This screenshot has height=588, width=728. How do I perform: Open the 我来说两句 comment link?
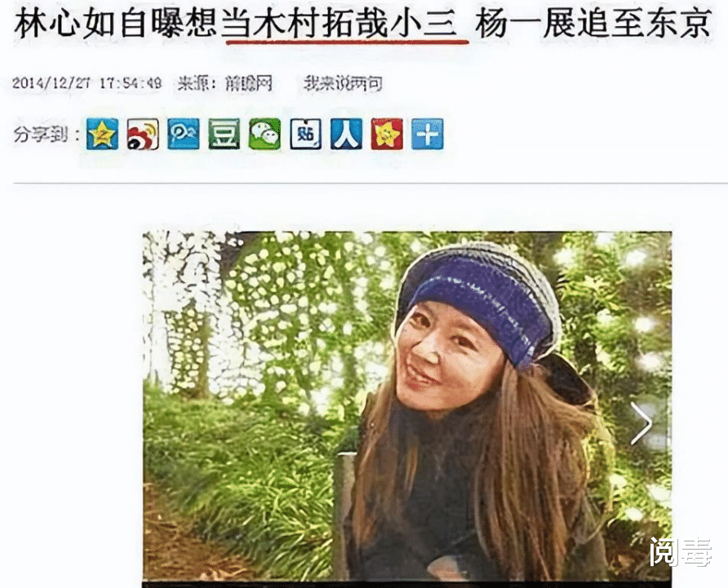click(x=343, y=84)
